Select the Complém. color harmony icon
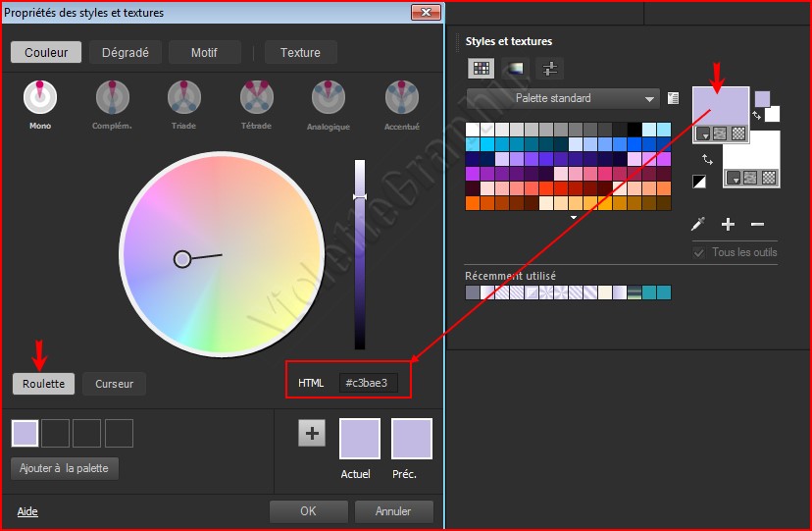 (x=112, y=97)
